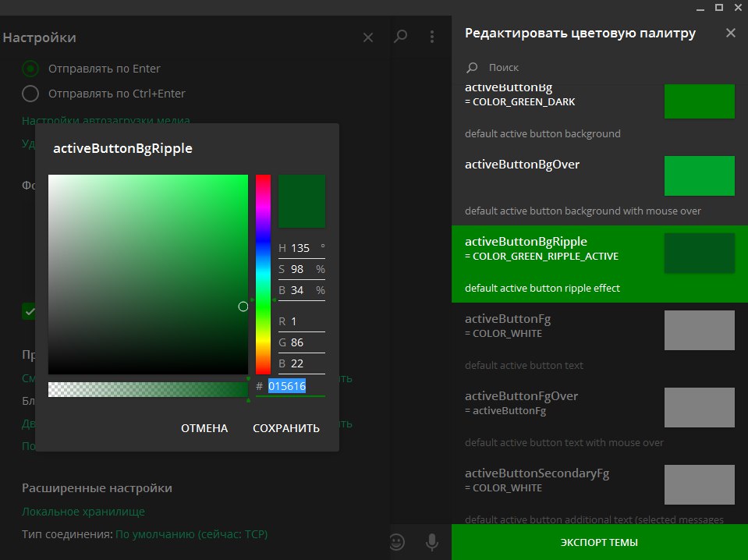
Task: Click the activeButtonBg green swatch
Action: coord(700,101)
